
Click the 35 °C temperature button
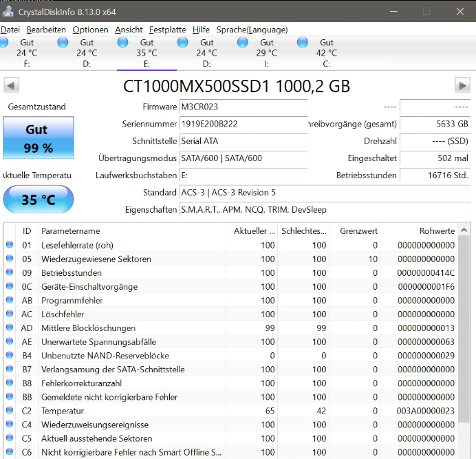[39, 200]
